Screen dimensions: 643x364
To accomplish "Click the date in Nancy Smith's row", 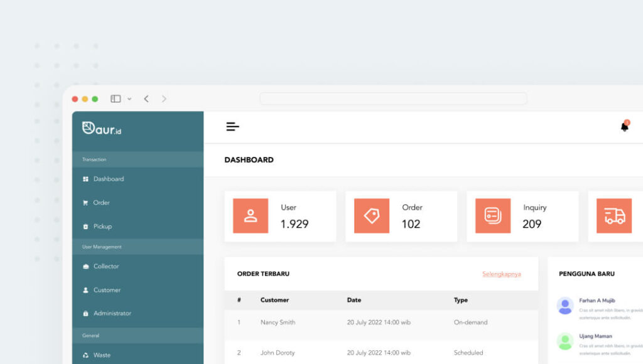I will tap(379, 323).
